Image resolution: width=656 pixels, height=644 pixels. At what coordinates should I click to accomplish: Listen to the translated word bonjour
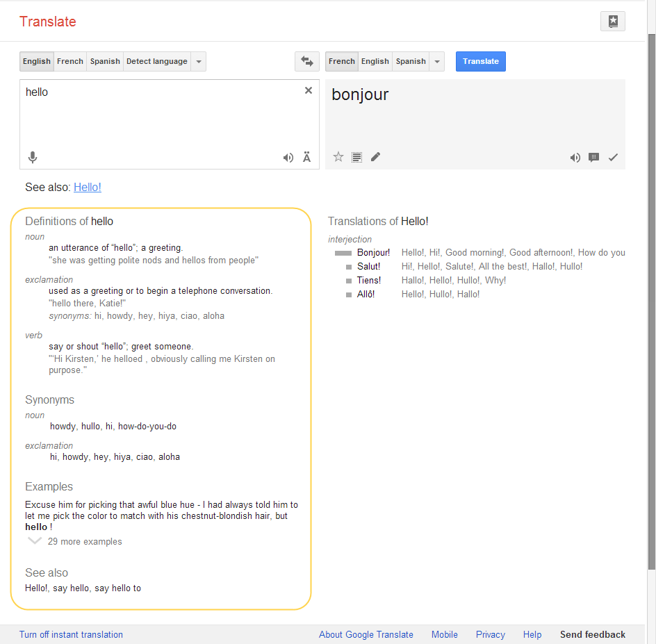click(x=575, y=158)
